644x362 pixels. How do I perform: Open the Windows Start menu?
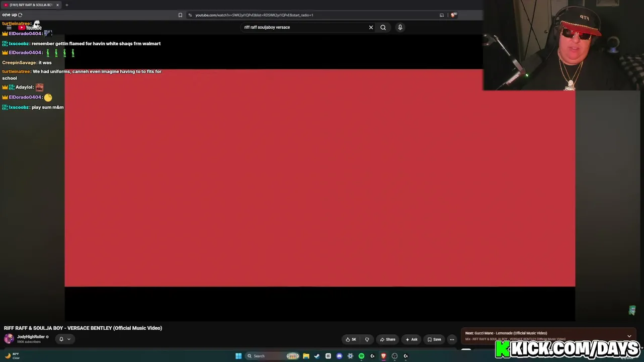tap(238, 356)
